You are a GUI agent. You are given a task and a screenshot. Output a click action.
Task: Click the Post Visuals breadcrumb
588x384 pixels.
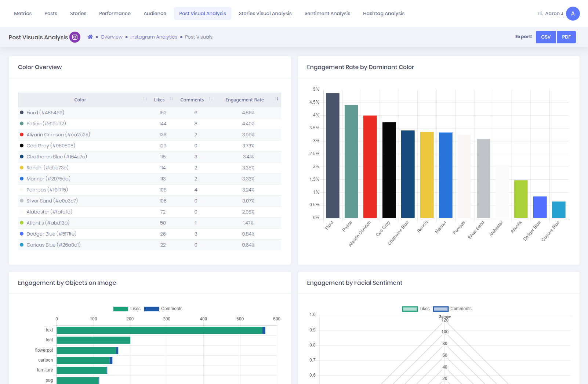tap(199, 37)
